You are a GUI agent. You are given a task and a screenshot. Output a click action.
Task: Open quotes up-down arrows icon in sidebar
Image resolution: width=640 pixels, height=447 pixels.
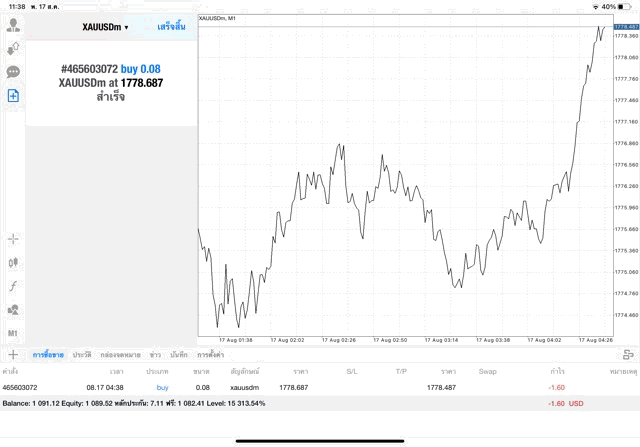tap(13, 47)
